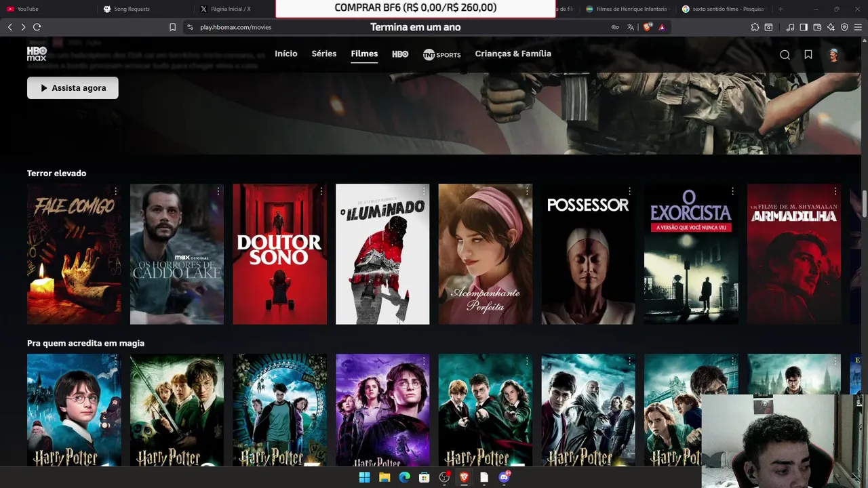Open the Doutor Sono poster

click(x=279, y=254)
